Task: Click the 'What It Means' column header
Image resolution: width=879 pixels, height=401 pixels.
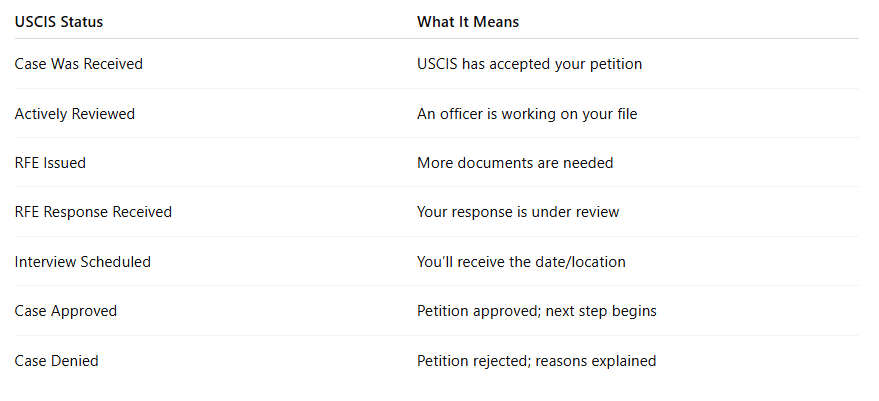Action: coord(468,22)
